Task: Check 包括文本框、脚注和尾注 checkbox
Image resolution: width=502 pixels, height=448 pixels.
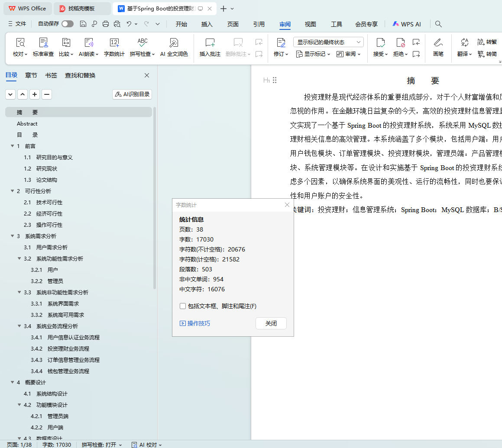Action: point(183,306)
